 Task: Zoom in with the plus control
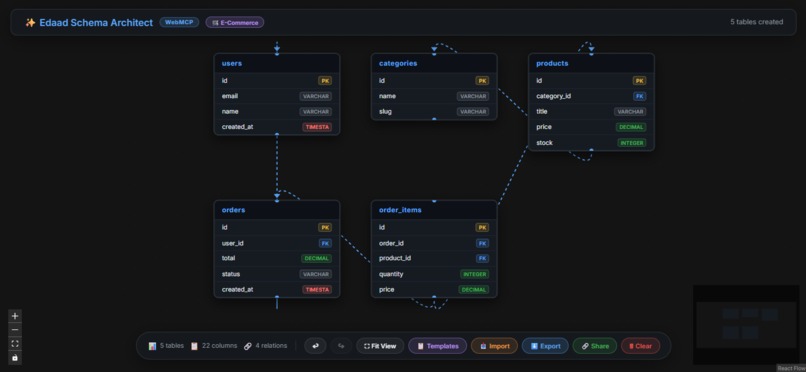click(15, 316)
